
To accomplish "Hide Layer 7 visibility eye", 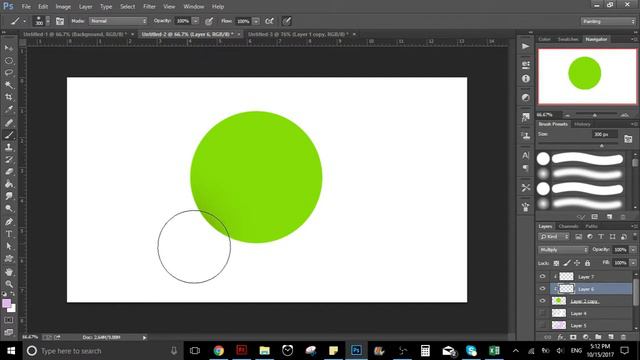I will 542,276.
